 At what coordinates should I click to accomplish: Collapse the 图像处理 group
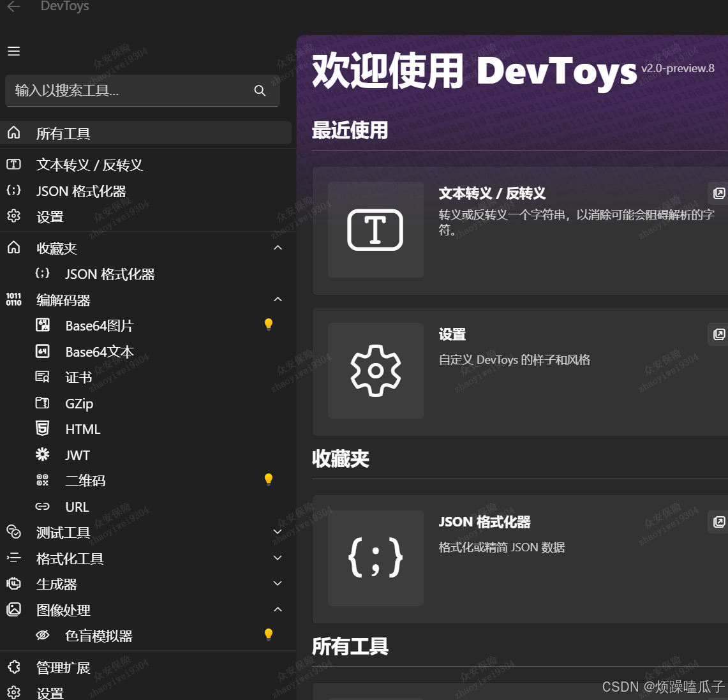(x=278, y=609)
